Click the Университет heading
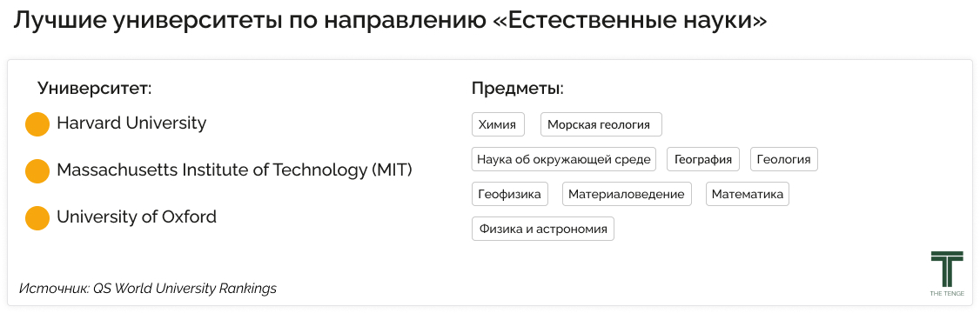This screenshot has width=980, height=313. click(x=95, y=88)
